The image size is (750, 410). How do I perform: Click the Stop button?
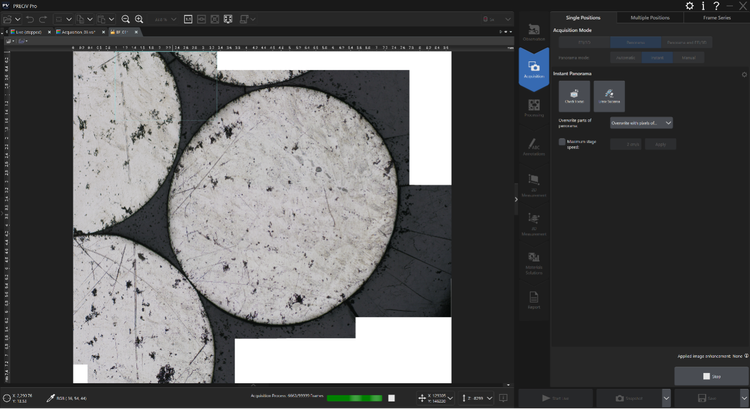point(711,376)
